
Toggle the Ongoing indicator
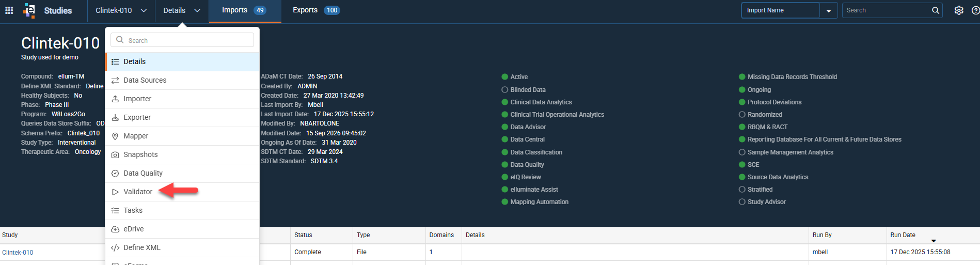(742, 90)
